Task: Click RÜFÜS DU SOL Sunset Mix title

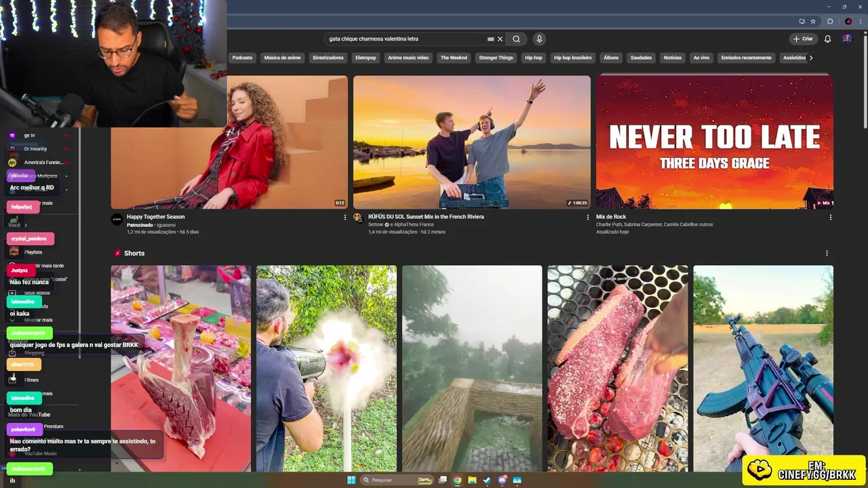Action: (x=426, y=217)
